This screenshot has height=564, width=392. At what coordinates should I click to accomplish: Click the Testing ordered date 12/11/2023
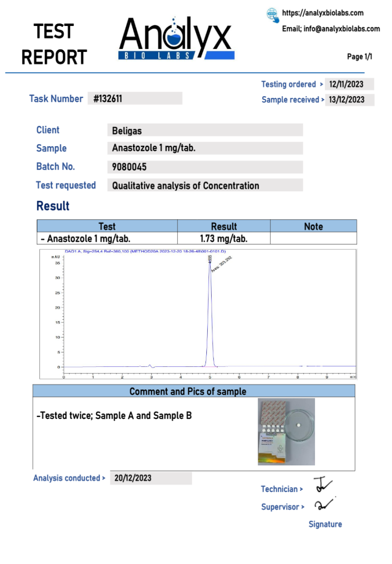(349, 84)
